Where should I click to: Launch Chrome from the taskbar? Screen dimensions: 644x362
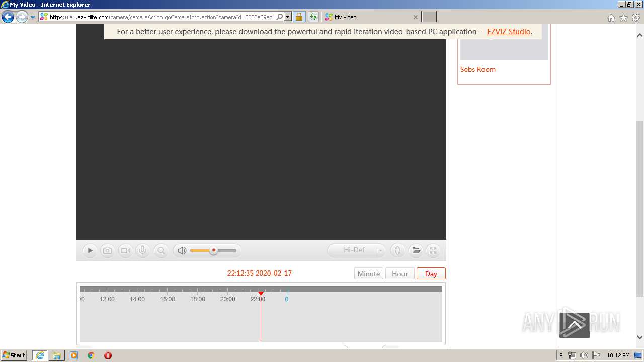(91, 355)
